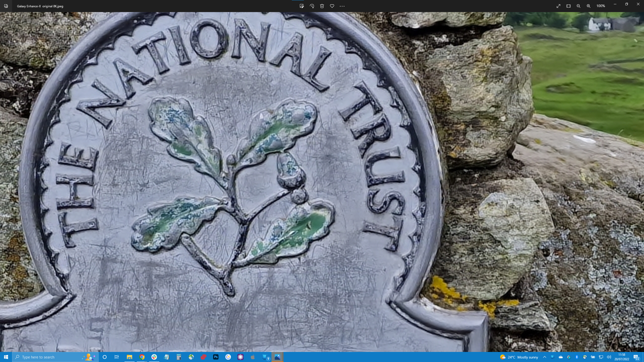
Task: Open Photoshop from the taskbar
Action: point(216,357)
